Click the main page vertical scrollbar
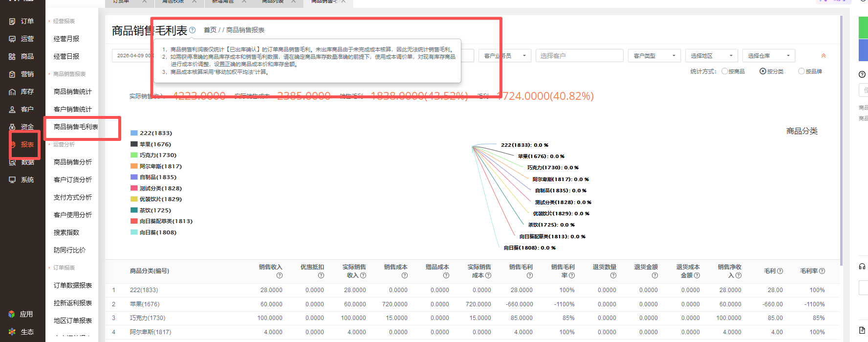 point(841,139)
